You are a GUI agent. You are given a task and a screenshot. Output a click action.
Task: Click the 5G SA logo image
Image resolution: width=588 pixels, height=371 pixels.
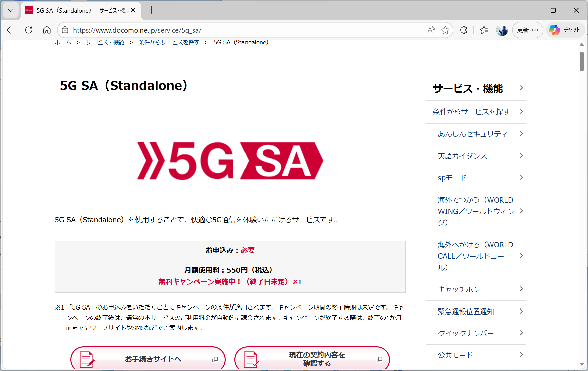[x=230, y=161]
